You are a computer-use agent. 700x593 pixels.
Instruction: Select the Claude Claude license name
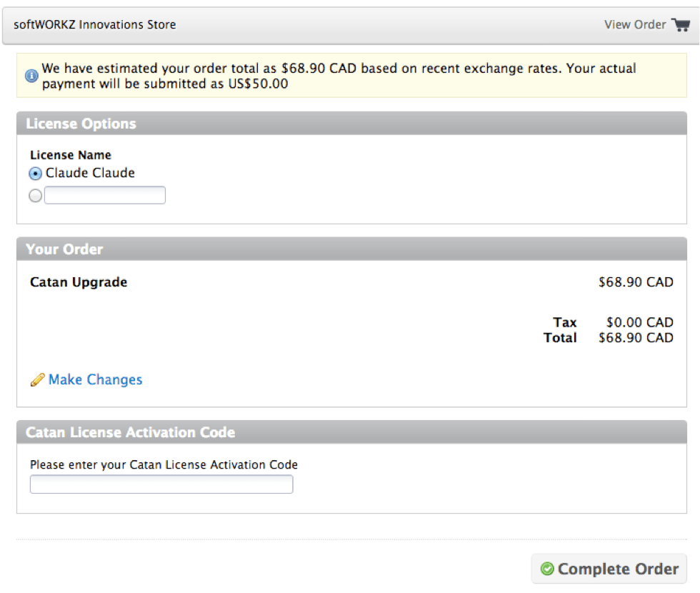[x=34, y=172]
